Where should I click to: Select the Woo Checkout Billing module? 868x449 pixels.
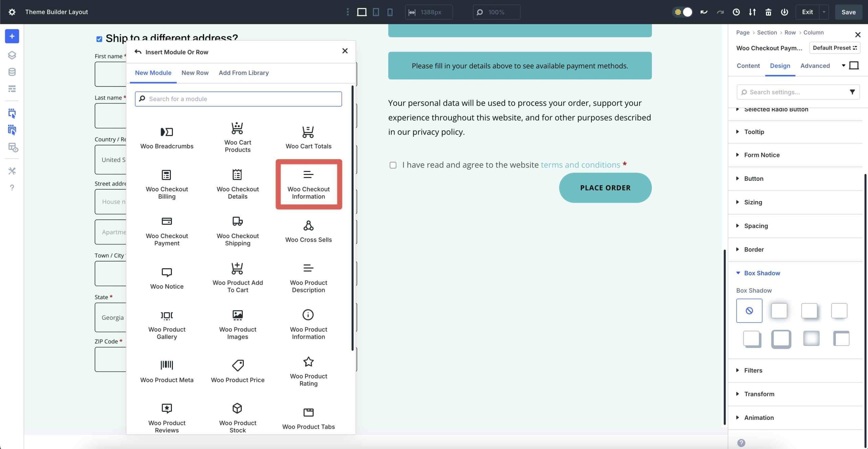(167, 185)
